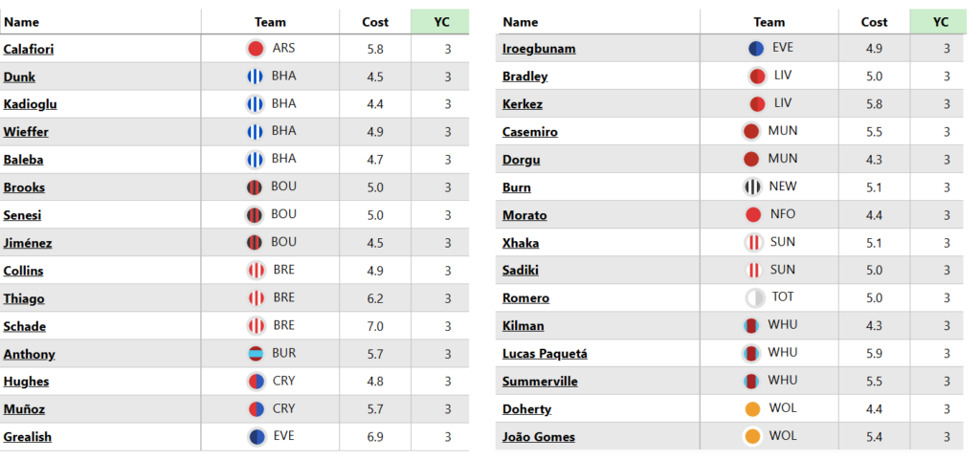Click the green YC header in right table
The image size is (980, 460).
tap(940, 22)
